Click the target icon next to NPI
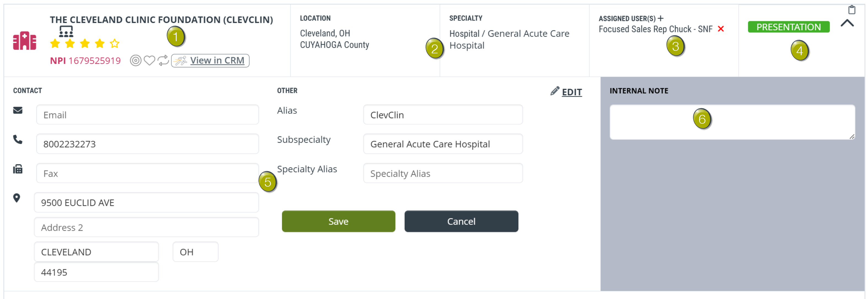Viewport: 868px width, 299px height. click(x=136, y=61)
